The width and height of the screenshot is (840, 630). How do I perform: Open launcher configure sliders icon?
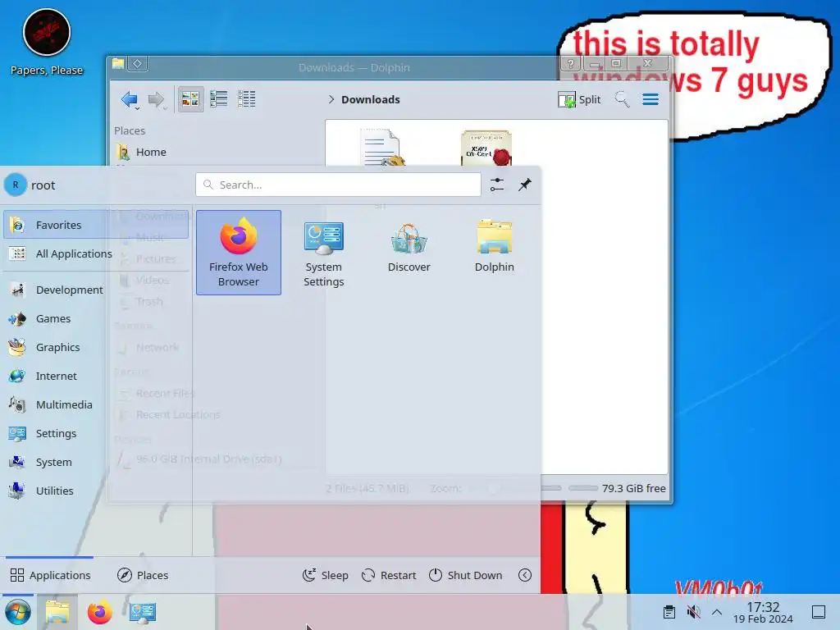tap(496, 185)
